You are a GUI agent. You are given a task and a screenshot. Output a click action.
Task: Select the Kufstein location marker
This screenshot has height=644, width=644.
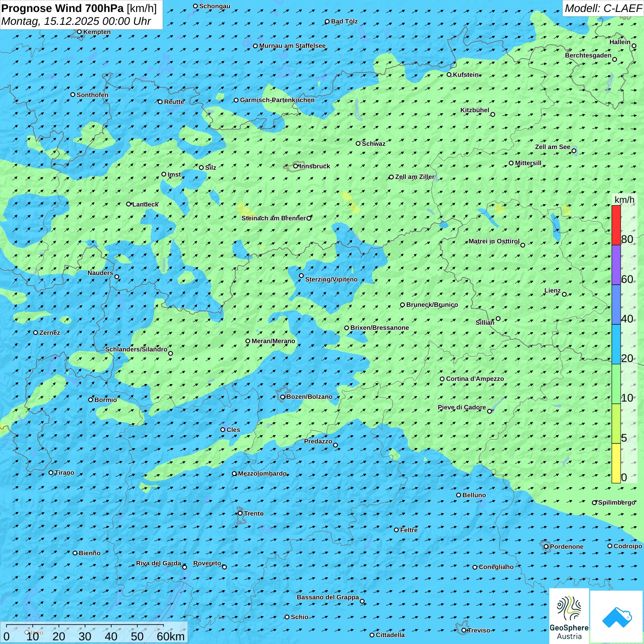coord(449,75)
